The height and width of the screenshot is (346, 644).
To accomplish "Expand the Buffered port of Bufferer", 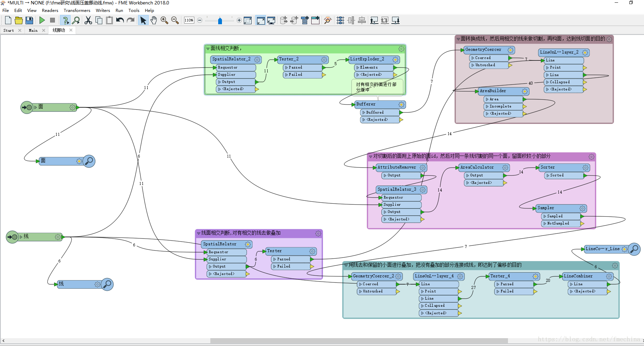I will coord(364,112).
